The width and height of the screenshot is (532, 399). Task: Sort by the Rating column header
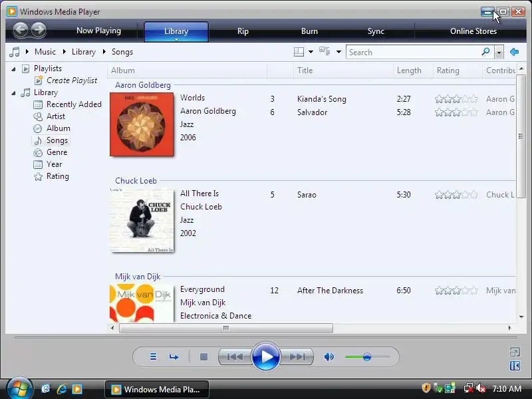[x=458, y=70]
